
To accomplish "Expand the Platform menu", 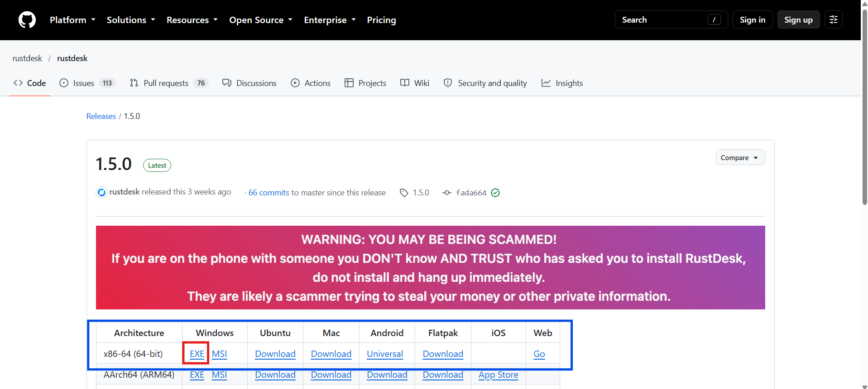I will click(x=72, y=20).
